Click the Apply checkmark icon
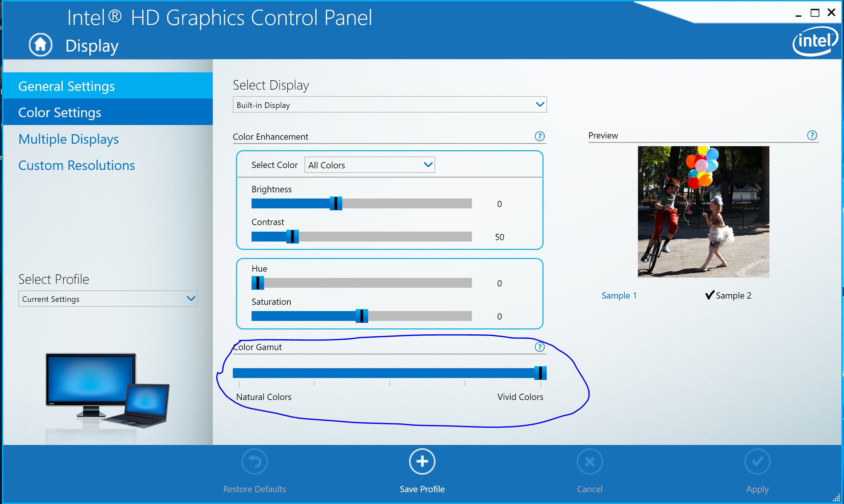This screenshot has height=504, width=844. click(x=757, y=462)
